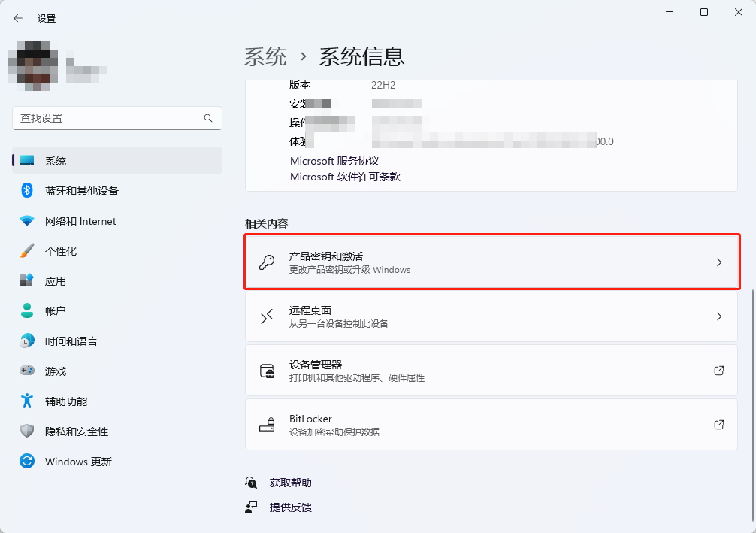Screen dimensions: 756x533
Task: Click the 设备管理器 external link icon
Action: pyautogui.click(x=719, y=370)
